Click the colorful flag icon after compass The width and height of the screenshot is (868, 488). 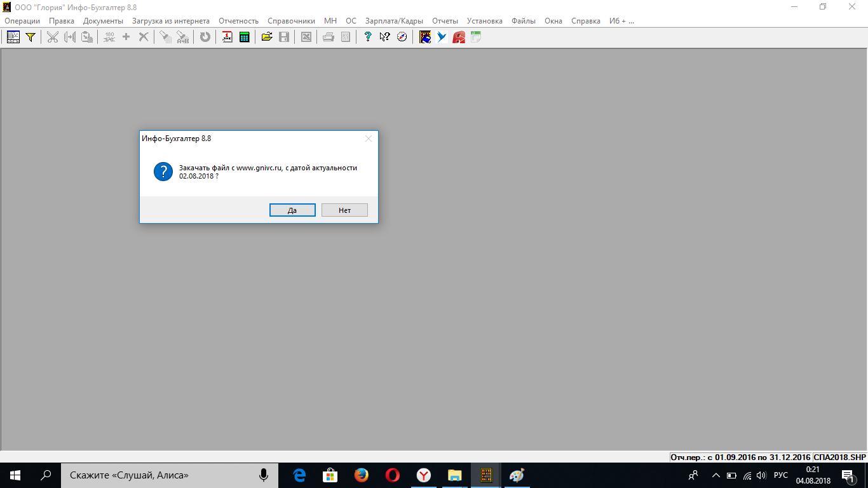(x=425, y=37)
